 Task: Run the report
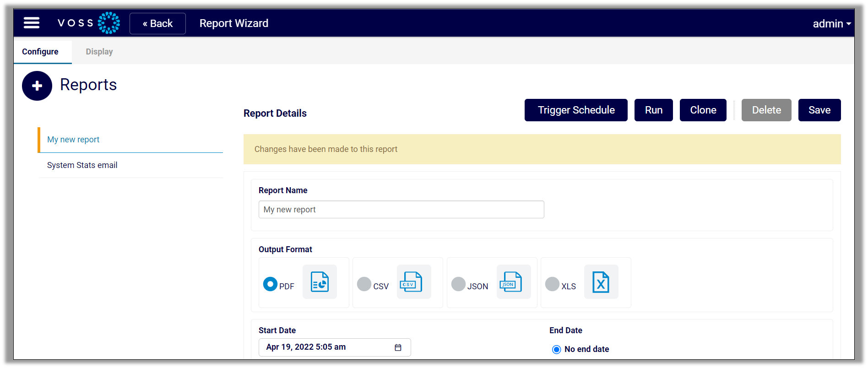click(x=653, y=110)
